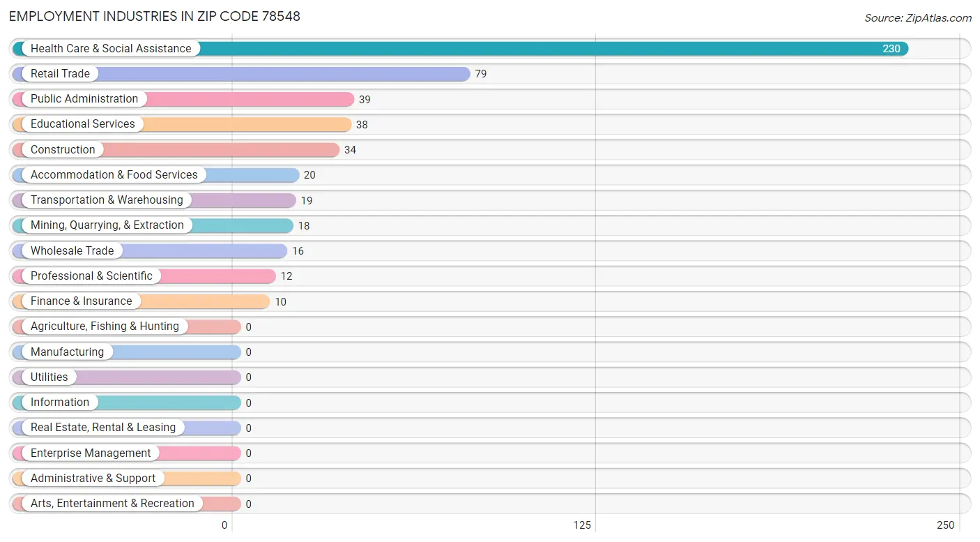Viewport: 980px width, 542px height.
Task: Click the 39 value next to Public Administration
Action: pos(365,99)
